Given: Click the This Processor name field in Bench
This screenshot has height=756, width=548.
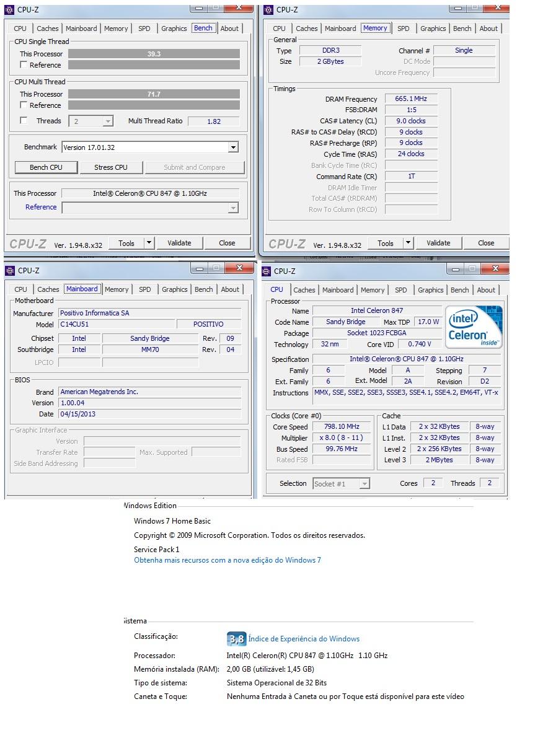Looking at the screenshot, I should [x=150, y=193].
